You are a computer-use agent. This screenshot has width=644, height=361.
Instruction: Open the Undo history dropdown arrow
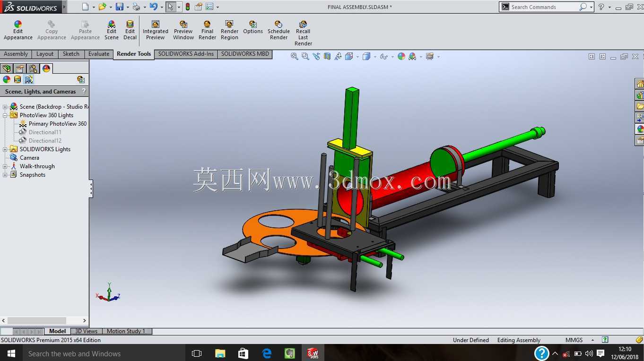click(162, 7)
